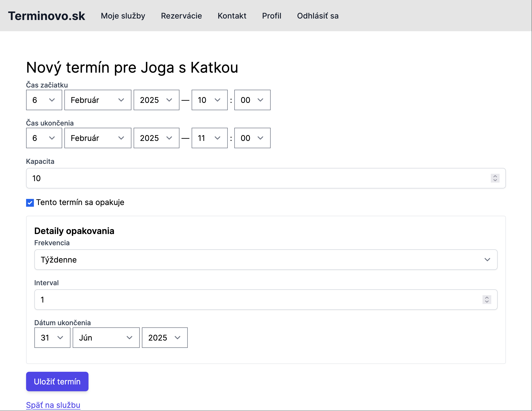The height and width of the screenshot is (411, 532).
Task: Open start hour dropdown showing 10
Action: click(x=209, y=100)
